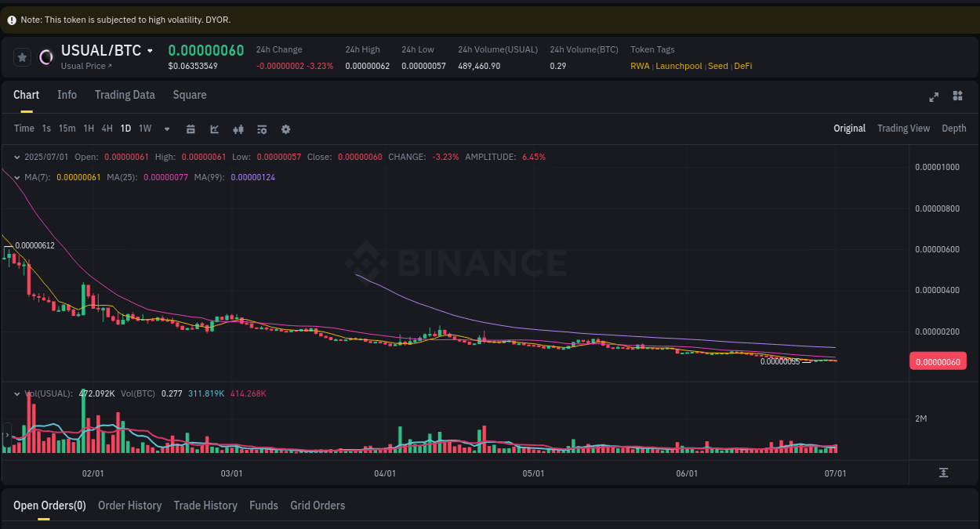
Task: Collapse the OHLC price info row
Action: 17,157
